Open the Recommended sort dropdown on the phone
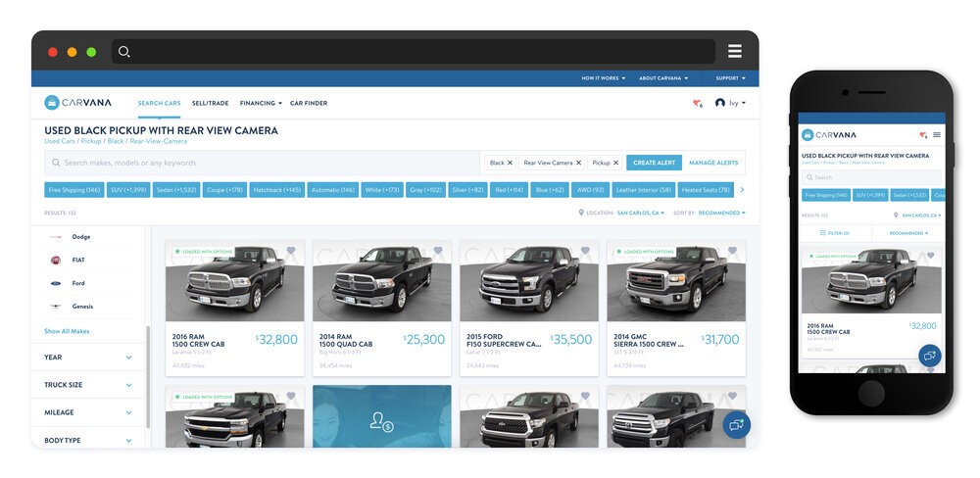The height and width of the screenshot is (478, 980). (x=908, y=233)
